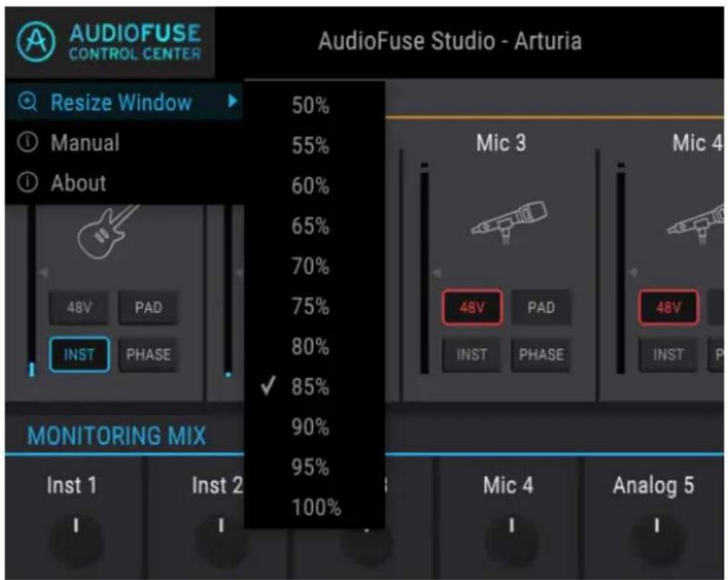728x580 pixels.
Task: Toggle 48V on the guitar channel
Action: tap(79, 307)
